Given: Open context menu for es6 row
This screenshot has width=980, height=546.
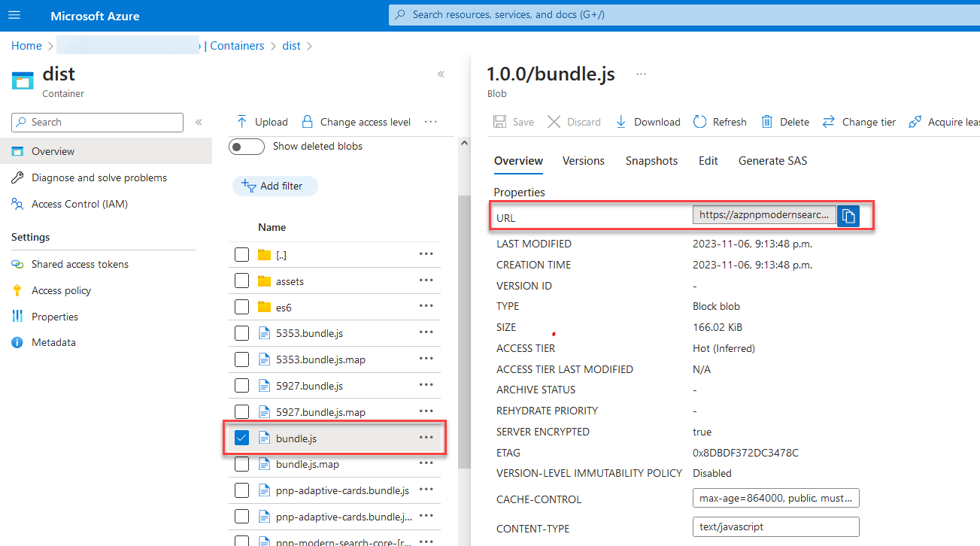Looking at the screenshot, I should pyautogui.click(x=426, y=306).
